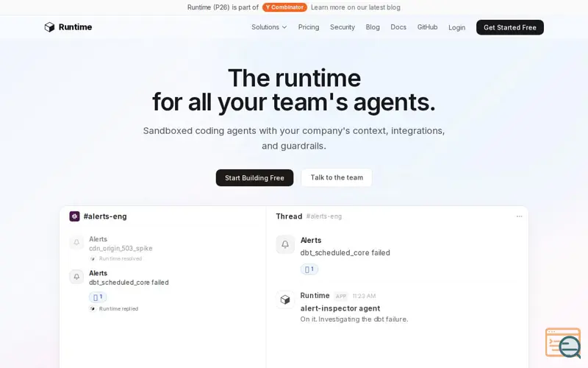The image size is (588, 368).
Task: Select alert-inspector agent heading
Action: click(x=340, y=308)
